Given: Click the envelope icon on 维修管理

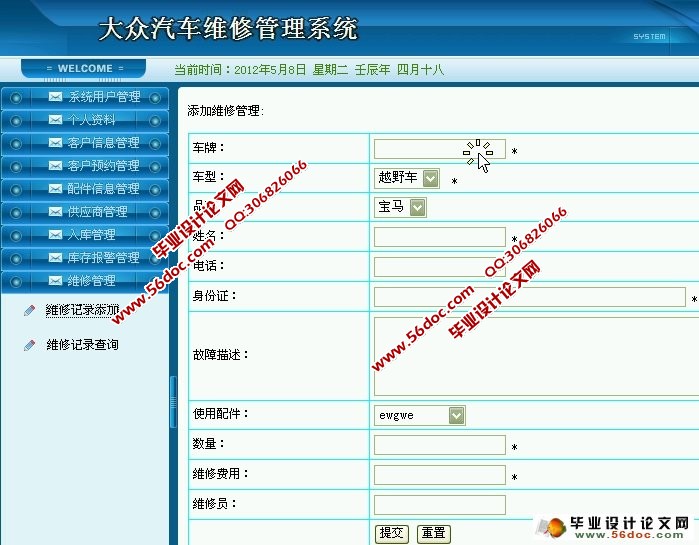Looking at the screenshot, I should tap(55, 281).
